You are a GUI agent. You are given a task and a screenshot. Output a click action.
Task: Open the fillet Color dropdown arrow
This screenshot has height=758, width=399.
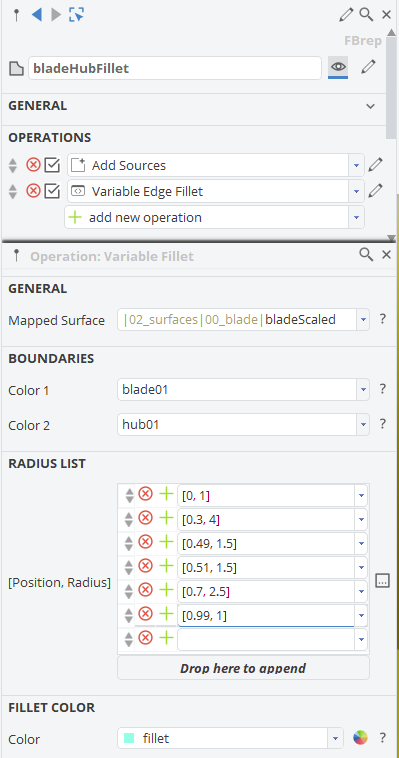tap(335, 739)
